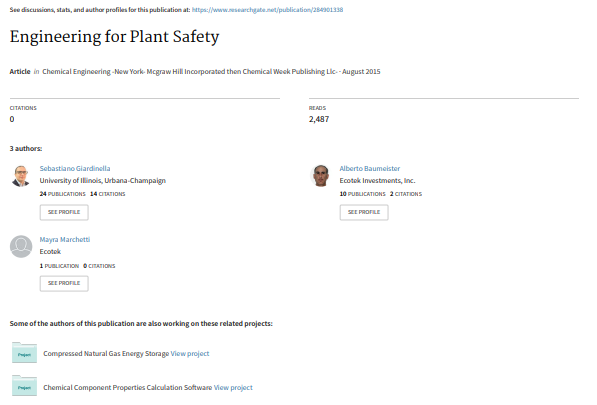597x405 pixels.
Task: Select the Engineering for Plant Safety title
Action: pyautogui.click(x=115, y=37)
